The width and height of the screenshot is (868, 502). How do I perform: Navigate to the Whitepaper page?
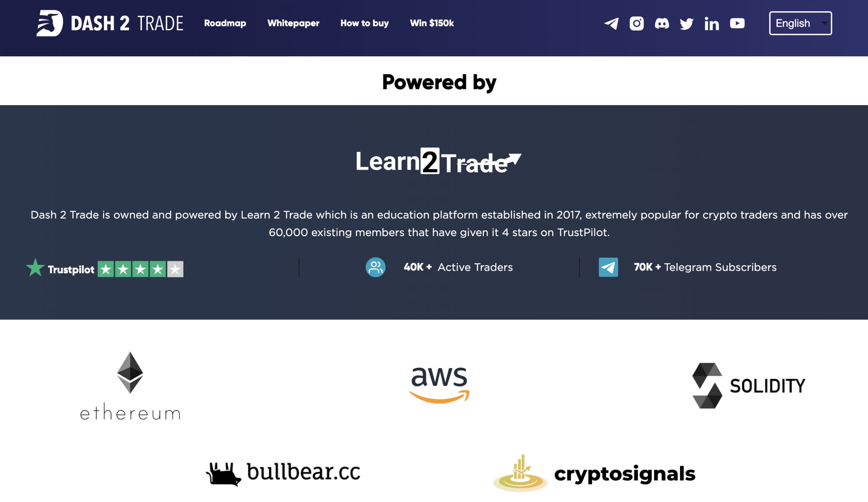(x=293, y=23)
